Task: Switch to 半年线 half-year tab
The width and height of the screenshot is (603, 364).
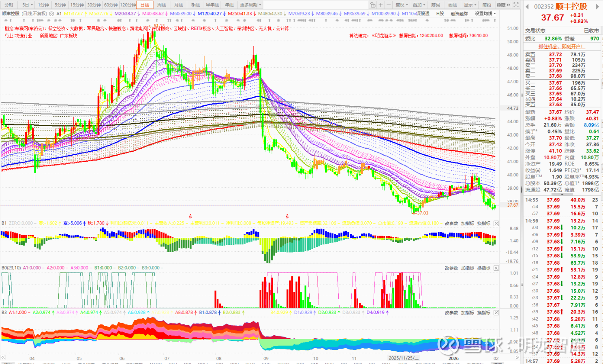Action: pos(212,5)
